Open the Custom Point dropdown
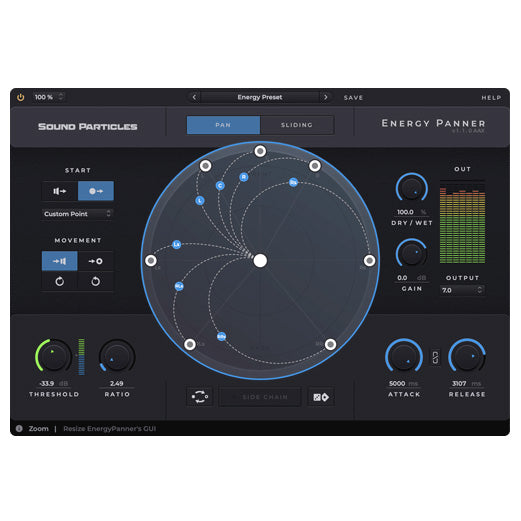521x521 pixels. click(77, 214)
